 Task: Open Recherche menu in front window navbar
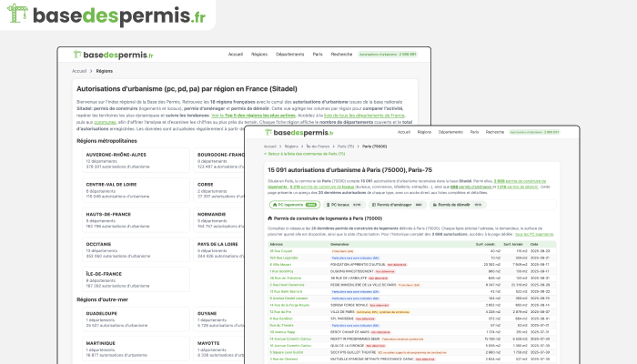[494, 132]
